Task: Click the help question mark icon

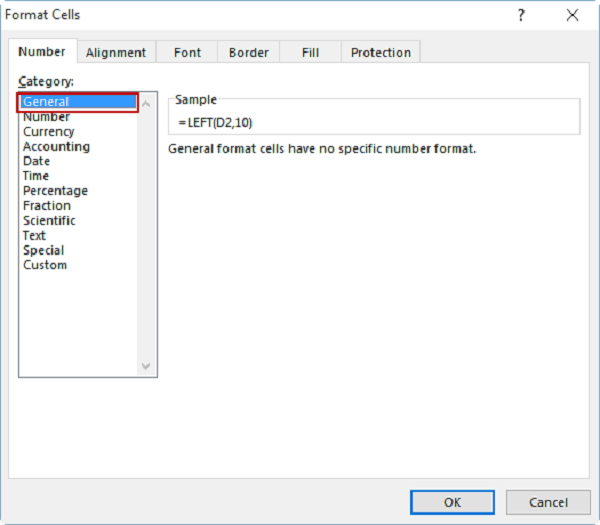Action: [521, 15]
